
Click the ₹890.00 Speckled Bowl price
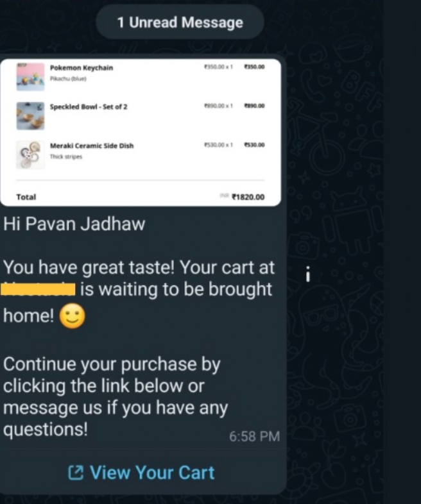coord(254,106)
